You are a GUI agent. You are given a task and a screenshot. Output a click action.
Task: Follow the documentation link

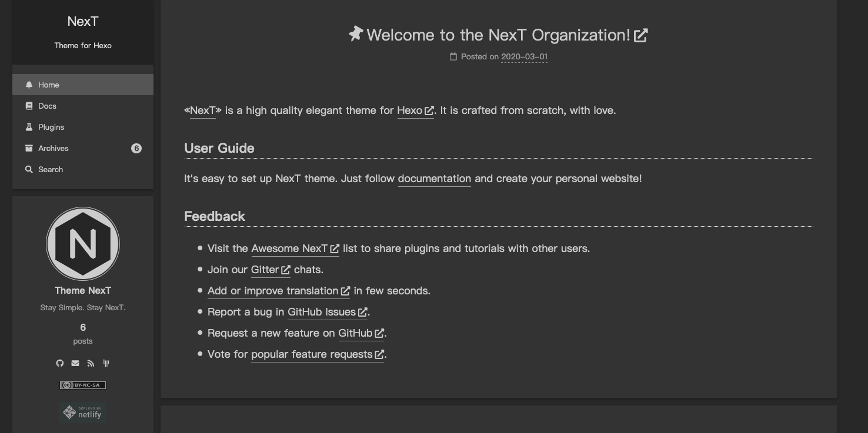click(434, 179)
